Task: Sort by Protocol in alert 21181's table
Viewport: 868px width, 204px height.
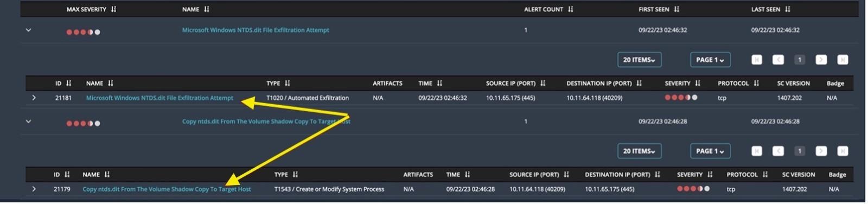Action: (756, 83)
